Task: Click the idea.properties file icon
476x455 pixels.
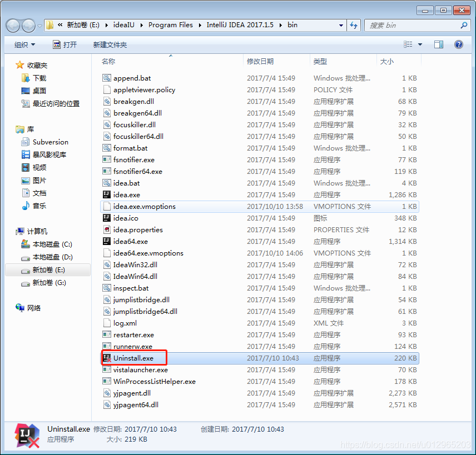Action: click(107, 229)
